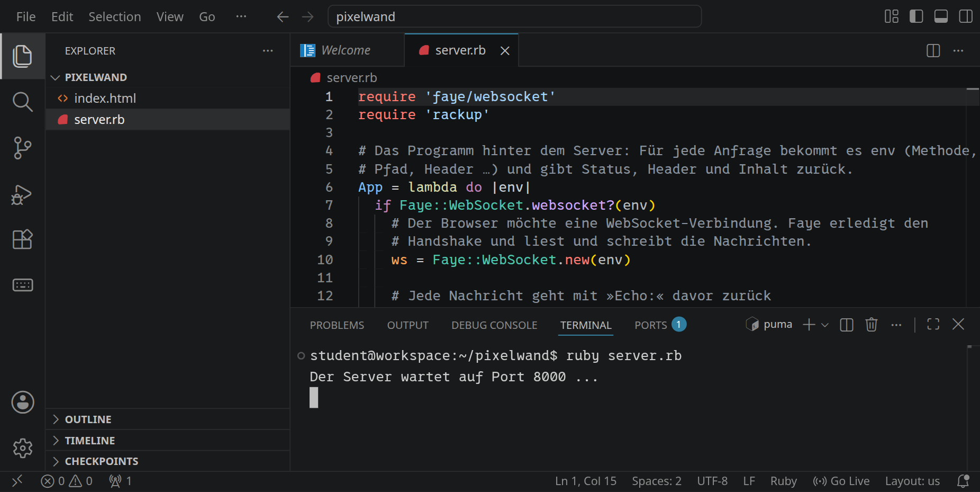
Task: Show more menu bar items
Action: [241, 16]
